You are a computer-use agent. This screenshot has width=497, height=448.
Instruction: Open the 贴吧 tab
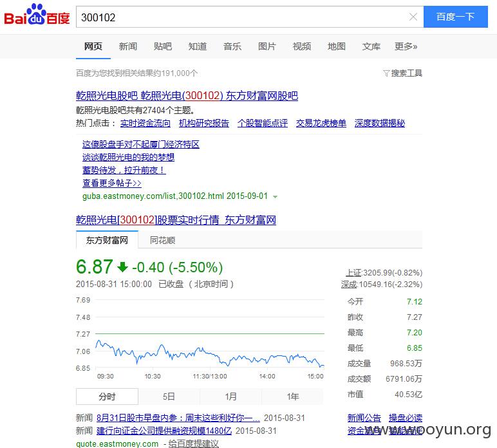coord(163,46)
